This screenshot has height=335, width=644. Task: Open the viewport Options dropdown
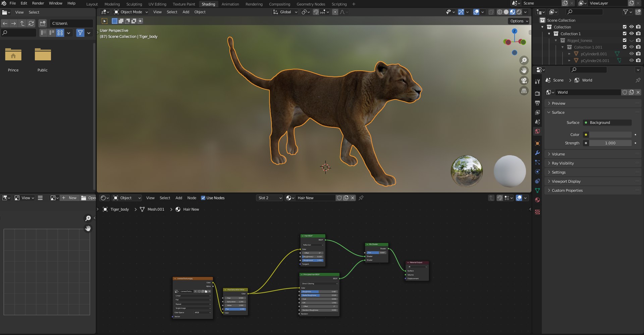519,21
